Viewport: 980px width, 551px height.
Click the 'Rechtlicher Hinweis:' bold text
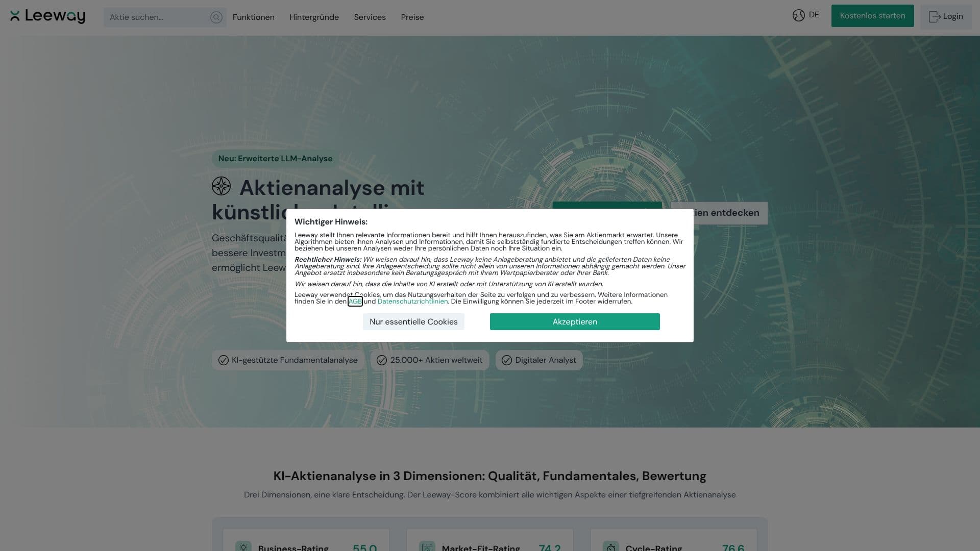328,260
